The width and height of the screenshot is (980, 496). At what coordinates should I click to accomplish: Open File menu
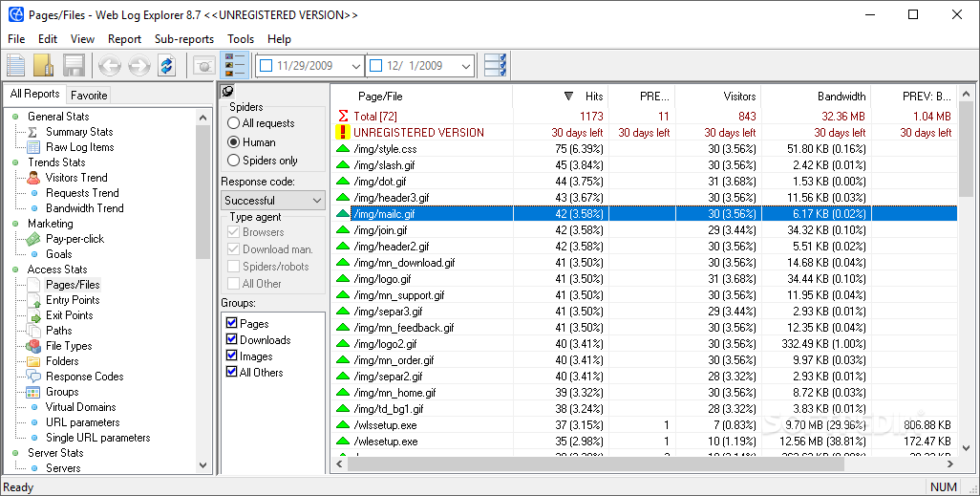(x=16, y=39)
